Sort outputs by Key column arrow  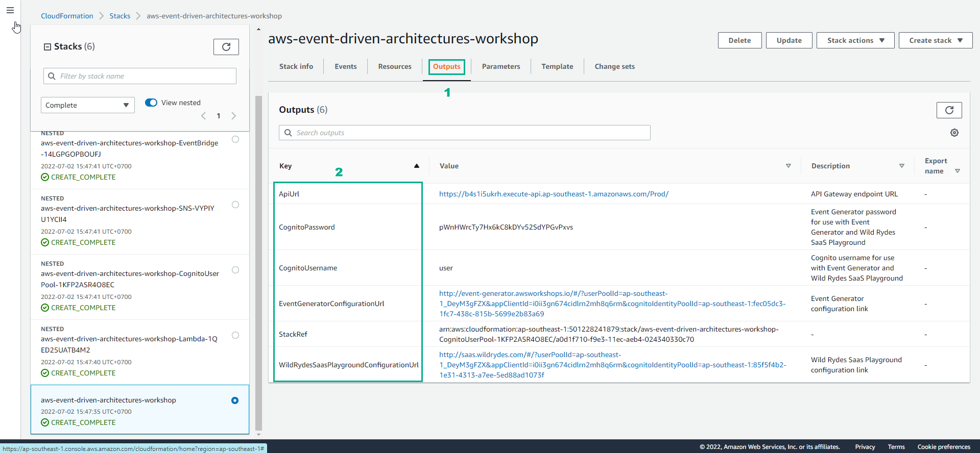tap(417, 166)
